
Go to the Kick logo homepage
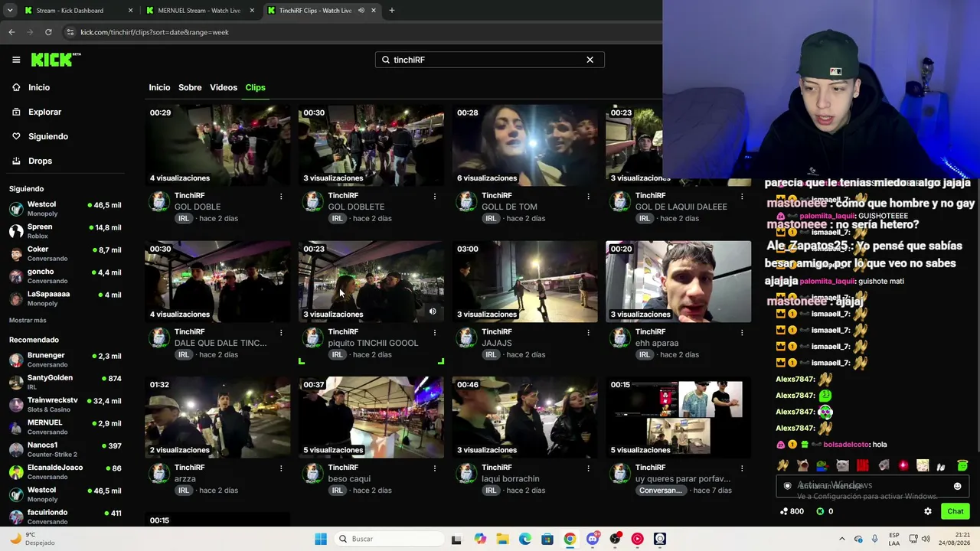point(56,60)
